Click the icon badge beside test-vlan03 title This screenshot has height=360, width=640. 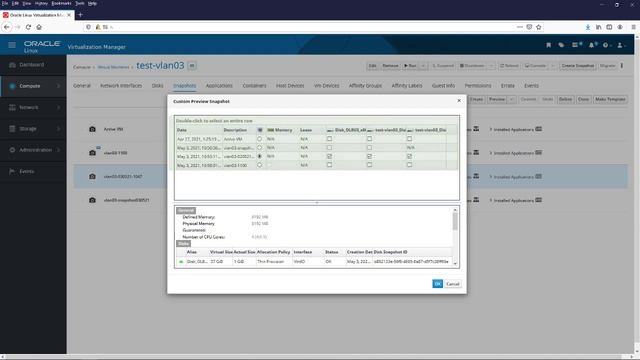click(192, 66)
